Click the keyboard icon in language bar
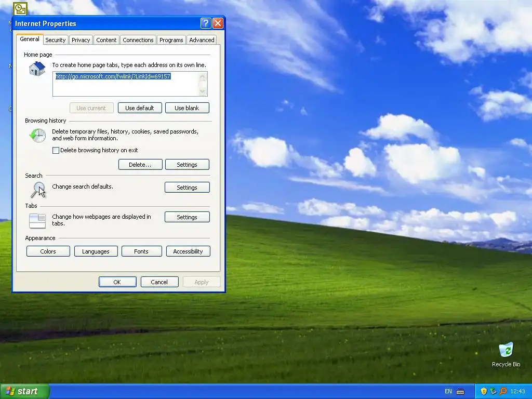Screen dimensions: 532x399 pos(460,392)
